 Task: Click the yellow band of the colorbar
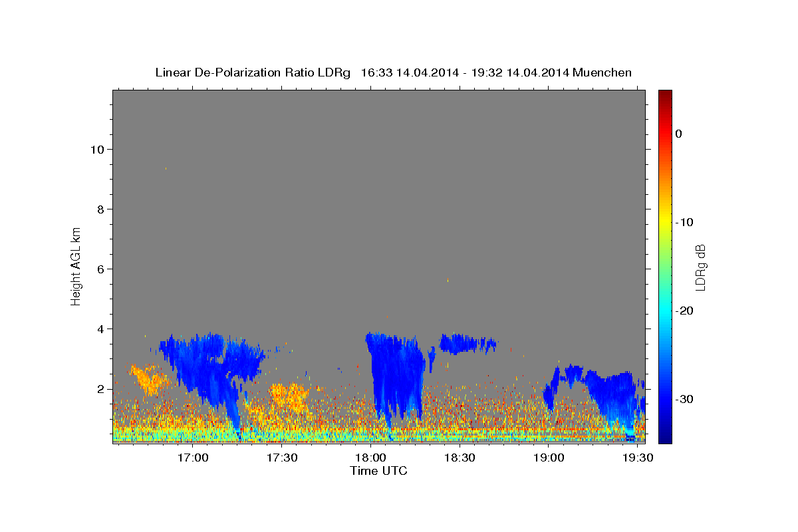[665, 219]
